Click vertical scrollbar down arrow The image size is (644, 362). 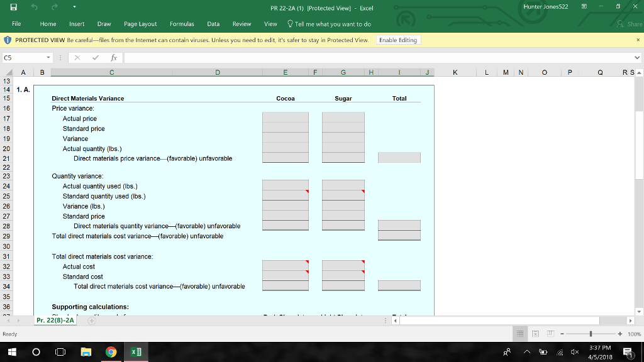click(639, 312)
